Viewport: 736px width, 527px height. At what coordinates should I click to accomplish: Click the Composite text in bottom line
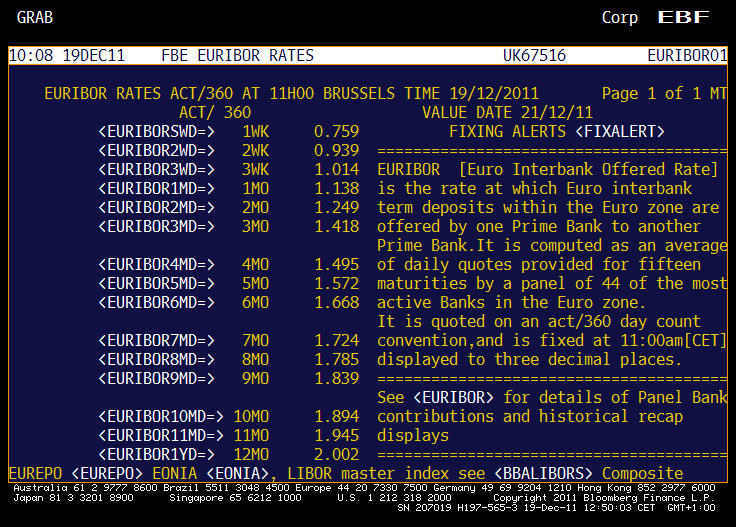(x=643, y=474)
